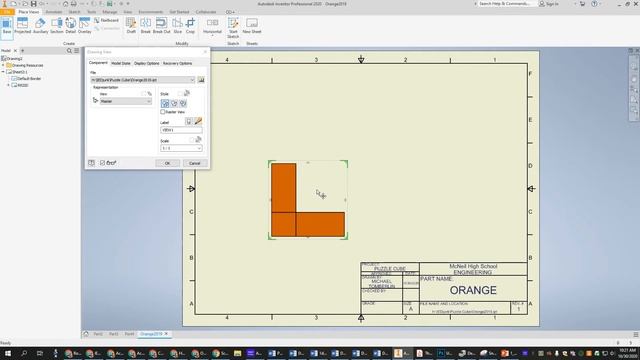This screenshot has width=640, height=360.
Task: Click the Edit View Label pencil icon
Action: [198, 121]
